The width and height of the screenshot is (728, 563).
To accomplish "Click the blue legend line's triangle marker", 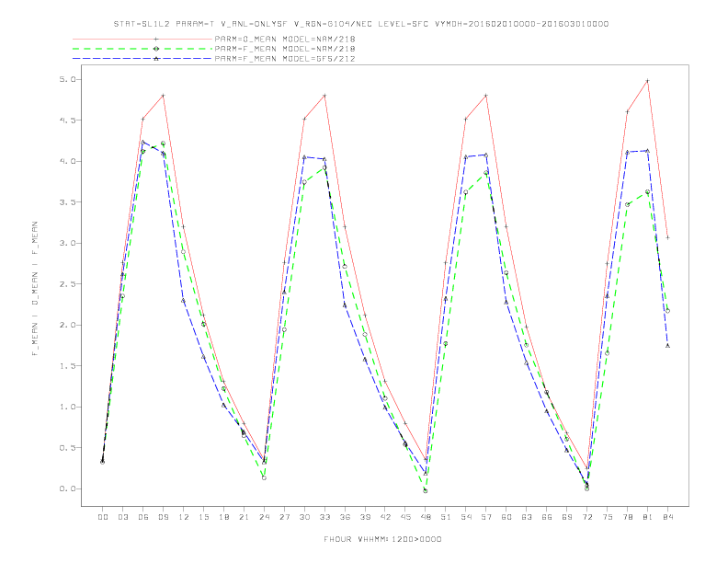I will [x=156, y=59].
